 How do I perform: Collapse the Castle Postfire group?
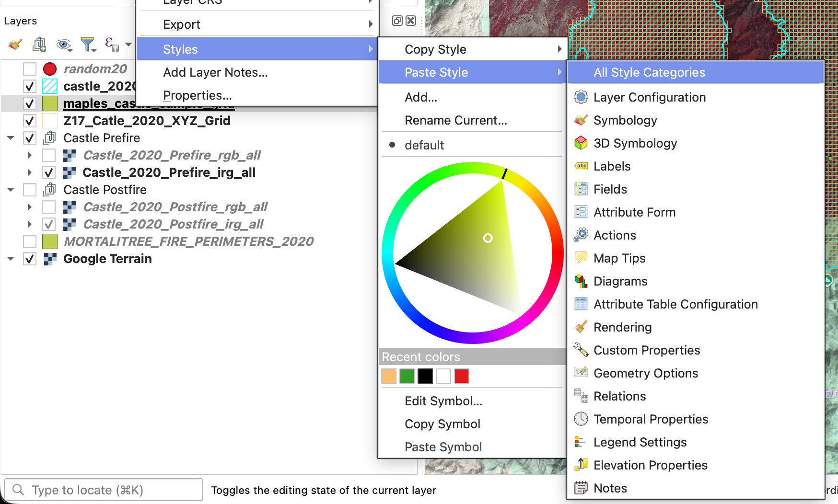pos(11,190)
